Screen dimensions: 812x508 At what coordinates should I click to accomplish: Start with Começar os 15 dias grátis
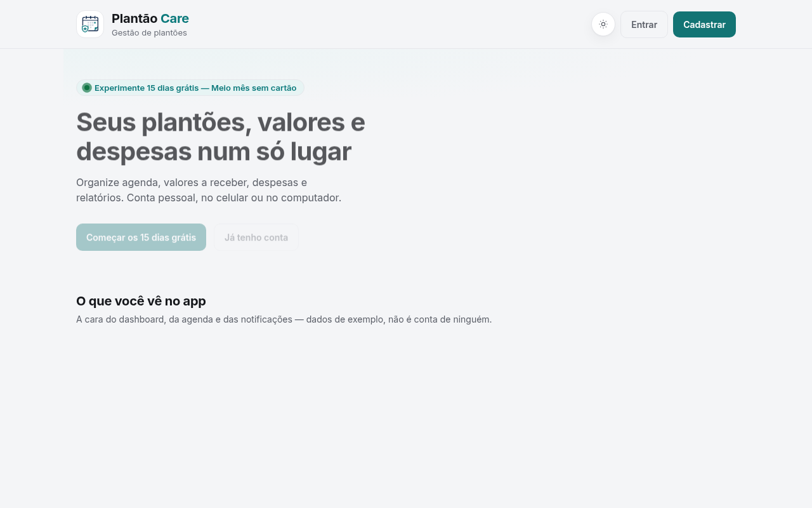pyautogui.click(x=141, y=237)
